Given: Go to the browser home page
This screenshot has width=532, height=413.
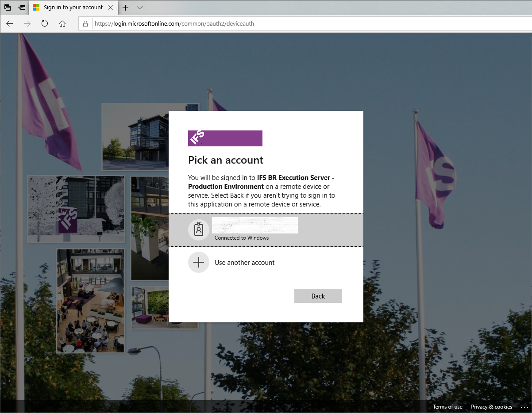Looking at the screenshot, I should (62, 24).
